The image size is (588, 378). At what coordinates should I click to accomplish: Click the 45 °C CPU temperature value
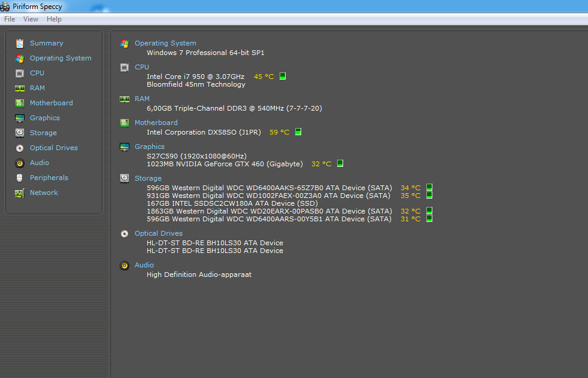[x=263, y=77]
